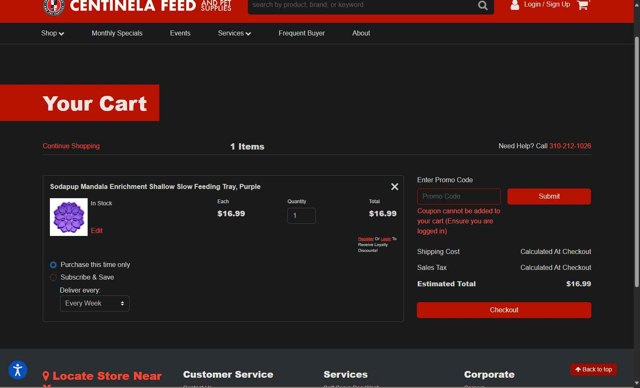
Task: Open Monthly Specials page
Action: tap(117, 33)
